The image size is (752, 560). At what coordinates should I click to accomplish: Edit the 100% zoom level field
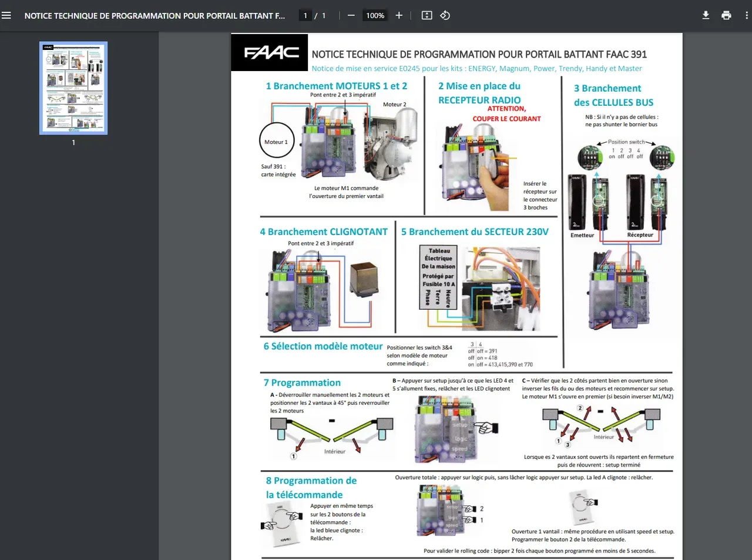[375, 15]
